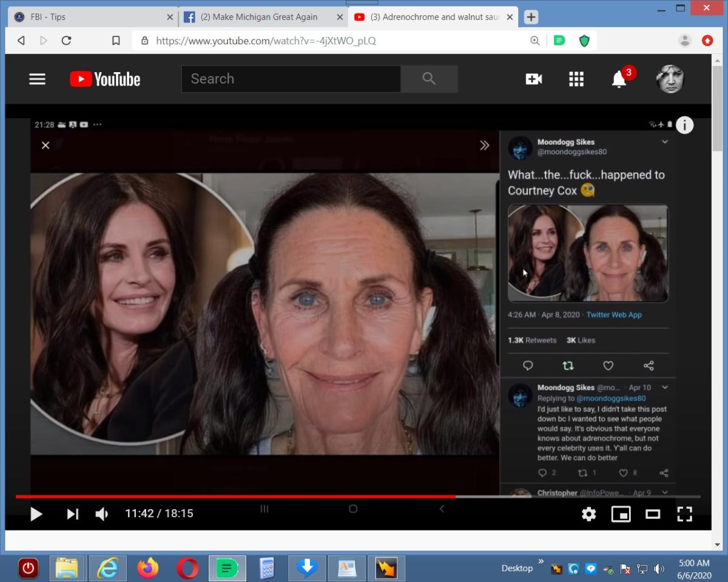
Task: Mute the video volume
Action: click(102, 514)
